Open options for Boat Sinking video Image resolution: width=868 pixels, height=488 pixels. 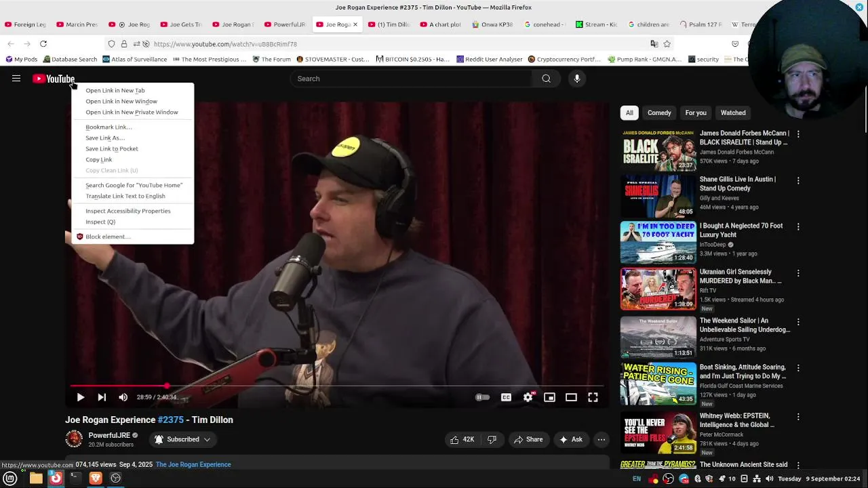point(798,368)
